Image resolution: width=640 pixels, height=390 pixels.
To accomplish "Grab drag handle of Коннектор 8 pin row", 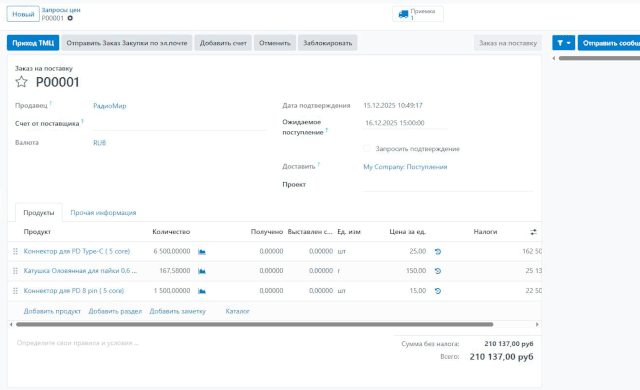I will (15, 291).
